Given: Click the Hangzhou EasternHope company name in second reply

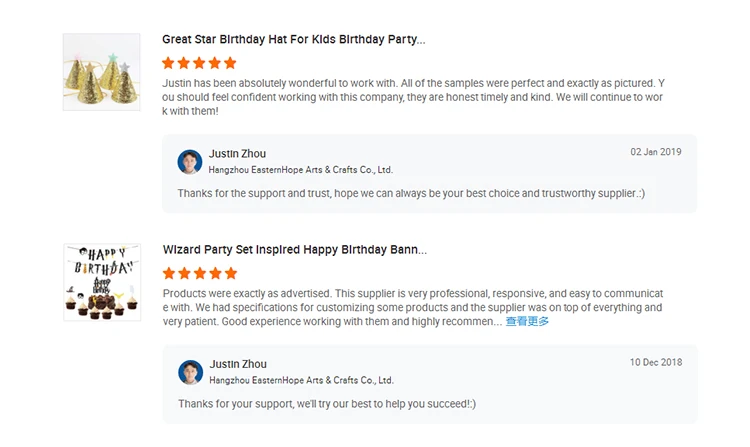Looking at the screenshot, I should [300, 380].
